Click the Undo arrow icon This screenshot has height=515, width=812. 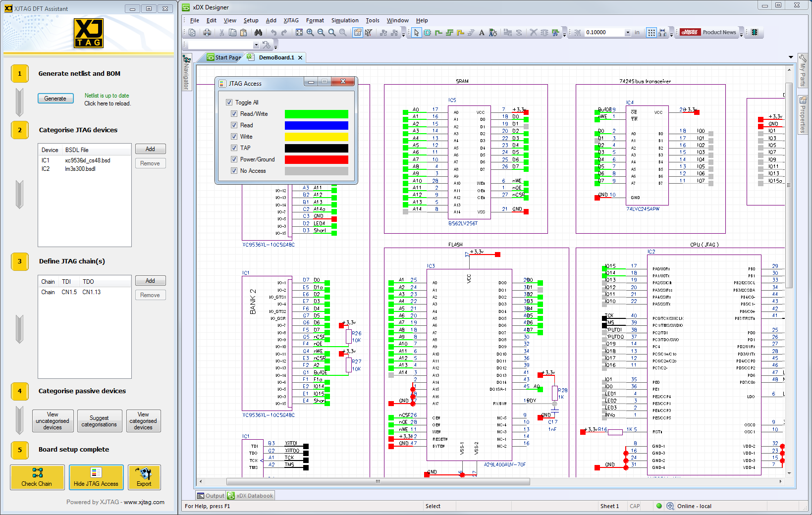[273, 33]
